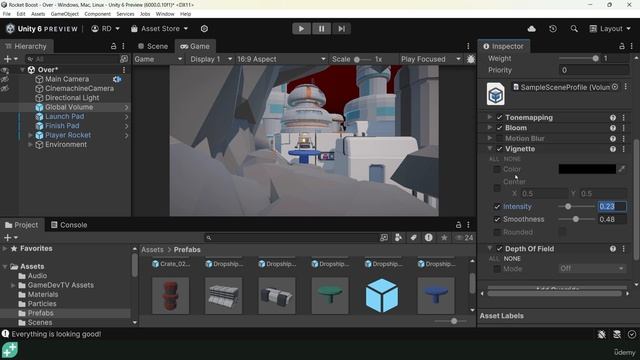Image resolution: width=640 pixels, height=360 pixels.
Task: Click the Step frame button
Action: tap(341, 29)
